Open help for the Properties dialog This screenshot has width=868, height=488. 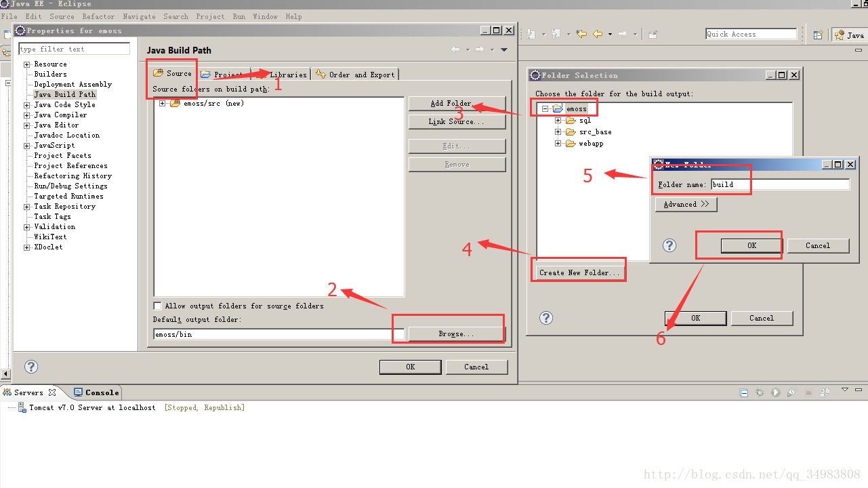coord(31,367)
